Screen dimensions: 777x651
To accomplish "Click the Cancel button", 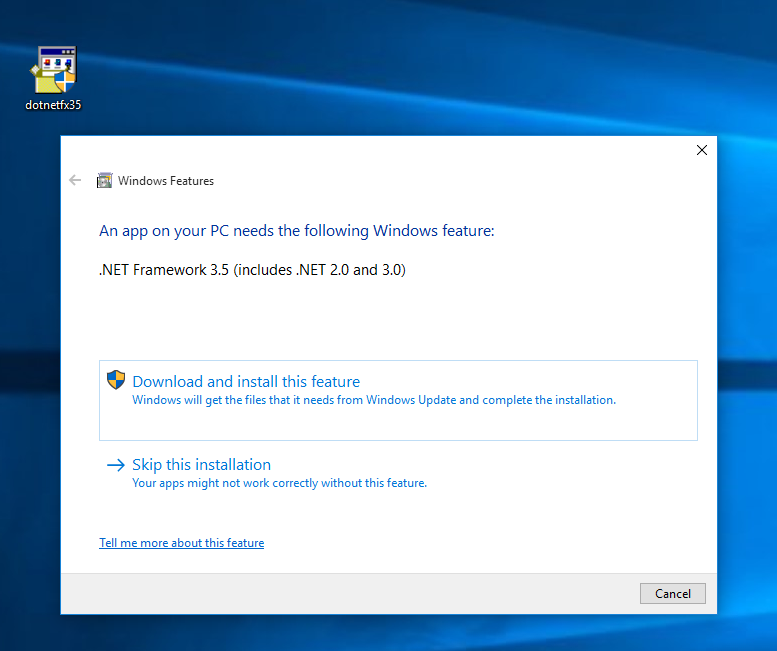I will [672, 594].
